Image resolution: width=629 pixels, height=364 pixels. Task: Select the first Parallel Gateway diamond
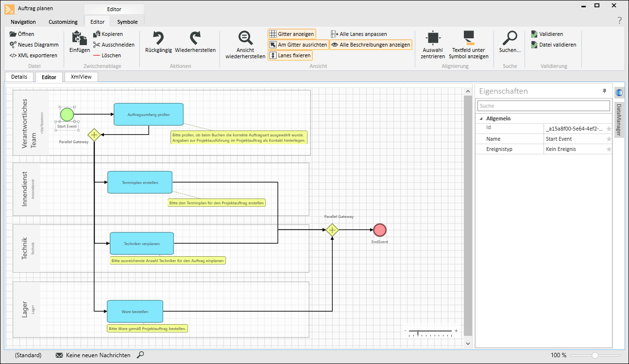(94, 135)
